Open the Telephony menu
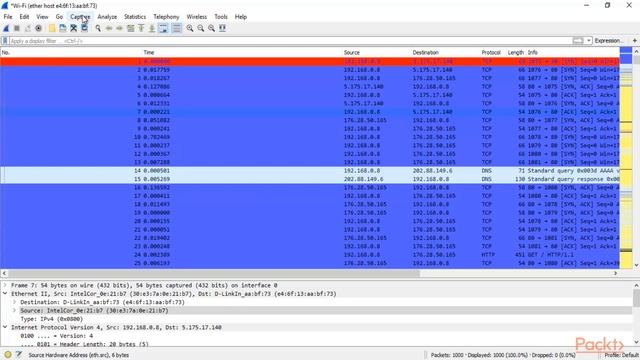The image size is (640, 360). click(166, 17)
